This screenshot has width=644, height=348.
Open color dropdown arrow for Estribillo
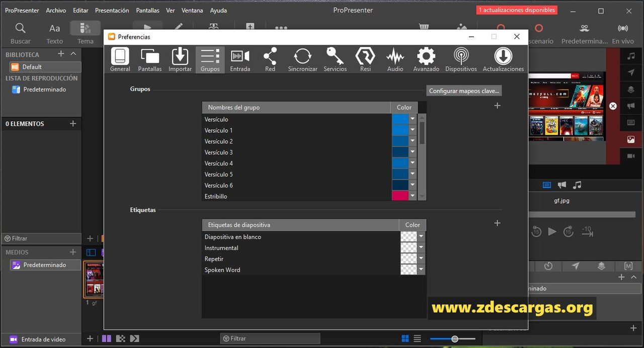point(413,196)
